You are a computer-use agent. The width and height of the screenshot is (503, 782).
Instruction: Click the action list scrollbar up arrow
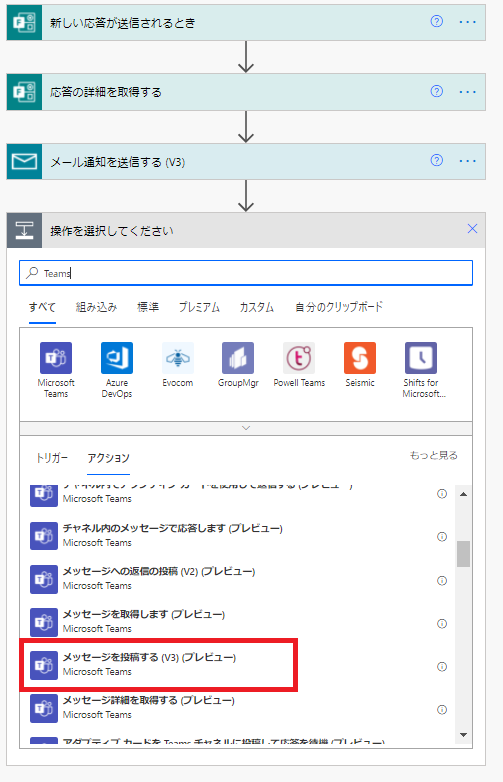coord(464,494)
